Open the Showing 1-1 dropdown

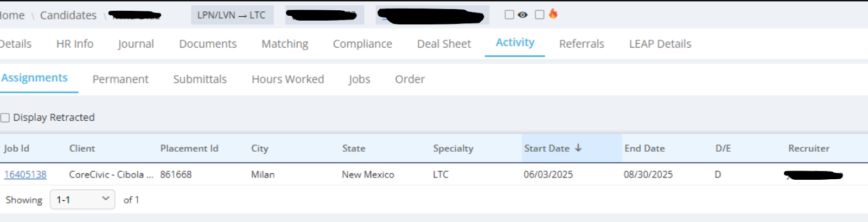coord(82,199)
